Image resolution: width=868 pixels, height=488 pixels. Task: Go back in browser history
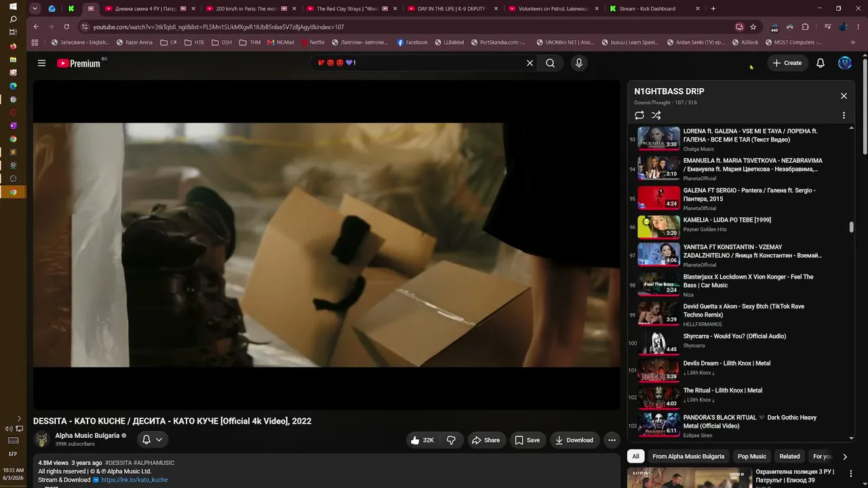(x=36, y=27)
